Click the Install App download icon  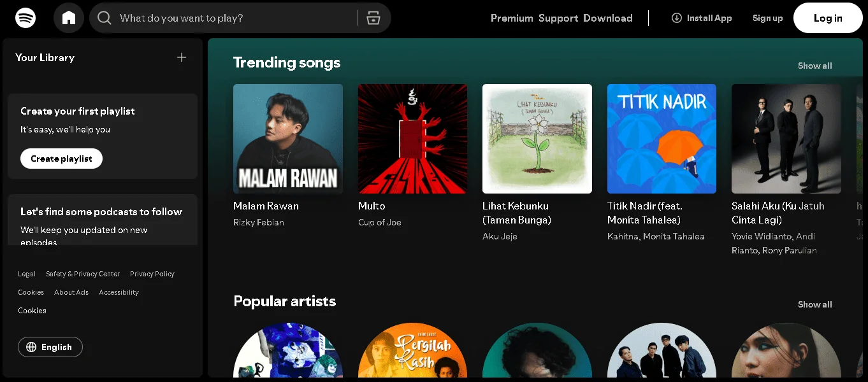coord(676,18)
